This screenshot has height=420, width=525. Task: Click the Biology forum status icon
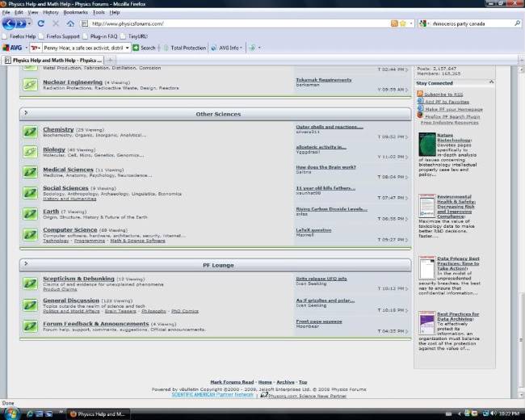(30, 152)
